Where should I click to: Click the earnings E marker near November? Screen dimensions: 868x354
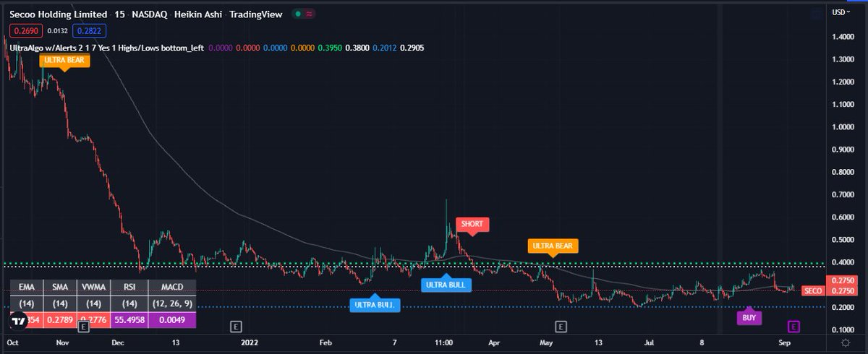point(83,327)
